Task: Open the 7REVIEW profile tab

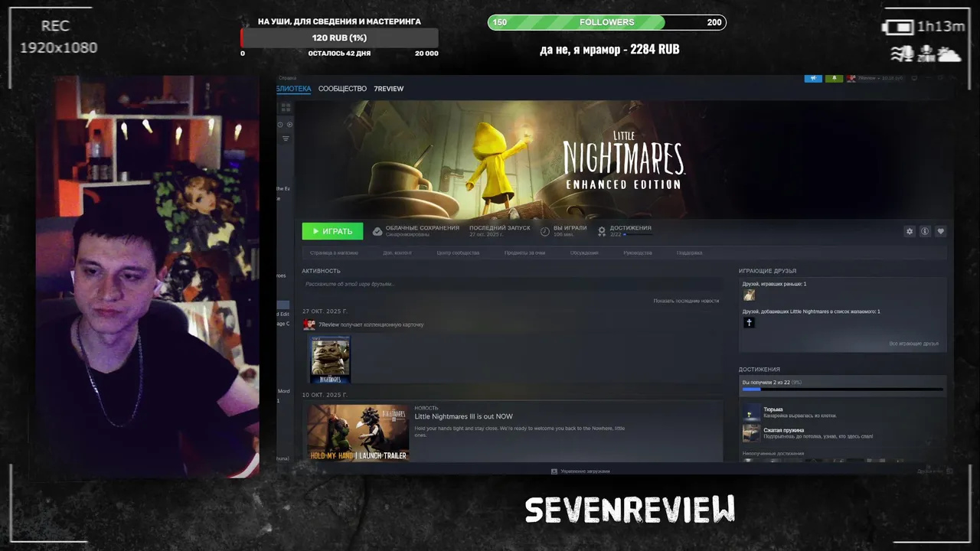Action: click(388, 89)
